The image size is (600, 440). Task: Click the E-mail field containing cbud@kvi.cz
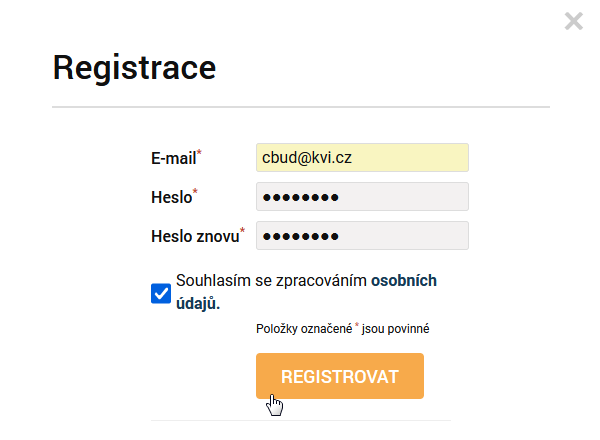[362, 158]
